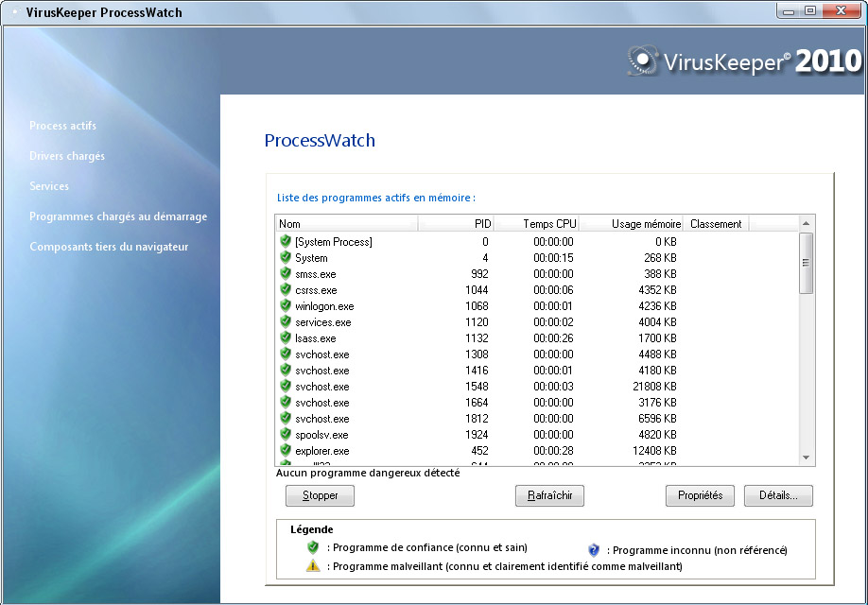The width and height of the screenshot is (868, 605).
Task: Click the PID value 1664
Action: click(x=477, y=403)
